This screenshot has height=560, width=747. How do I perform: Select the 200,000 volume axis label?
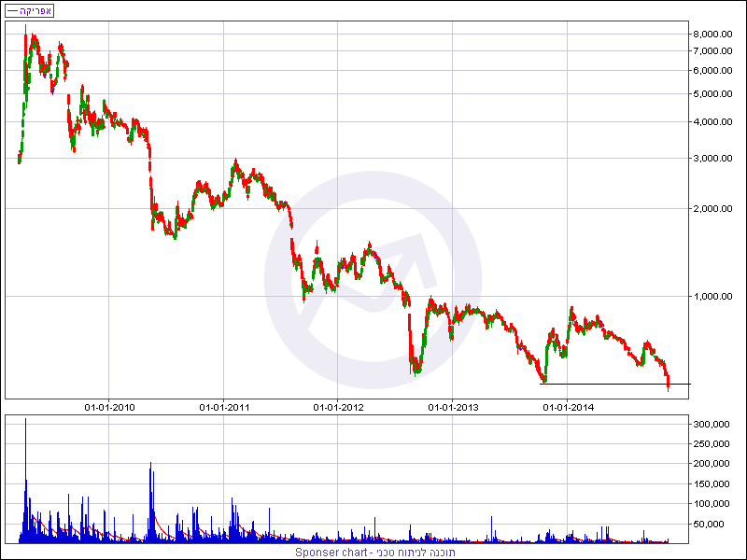pyautogui.click(x=712, y=463)
